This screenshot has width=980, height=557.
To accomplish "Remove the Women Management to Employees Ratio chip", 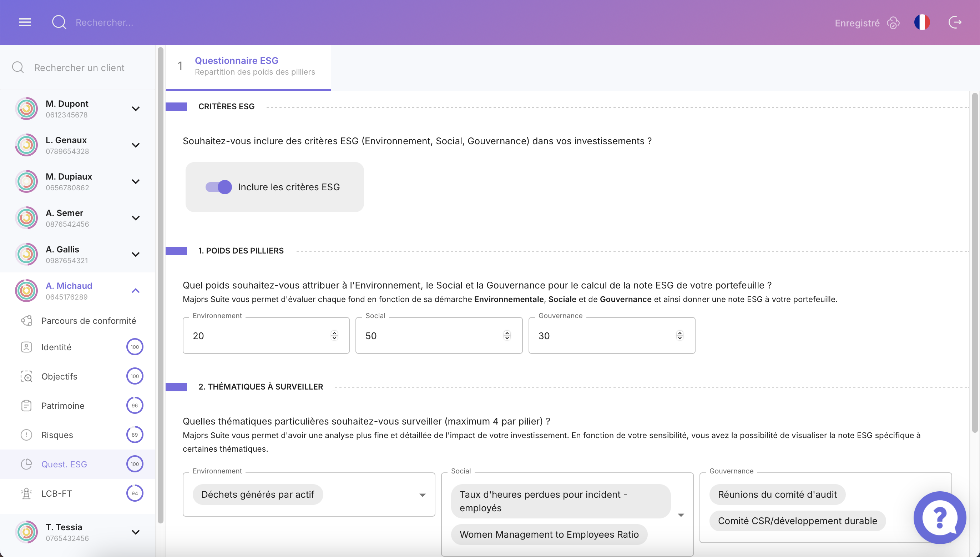I will coord(549,535).
